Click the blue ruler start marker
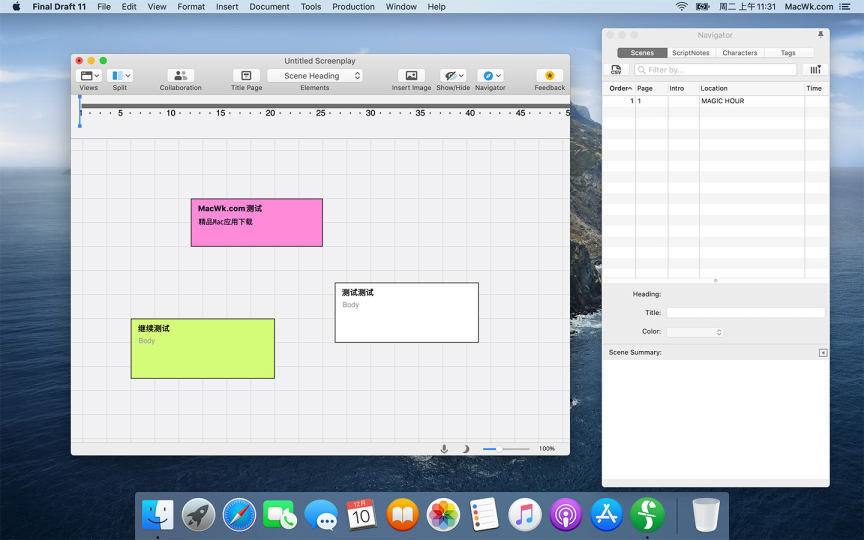 coord(80,111)
